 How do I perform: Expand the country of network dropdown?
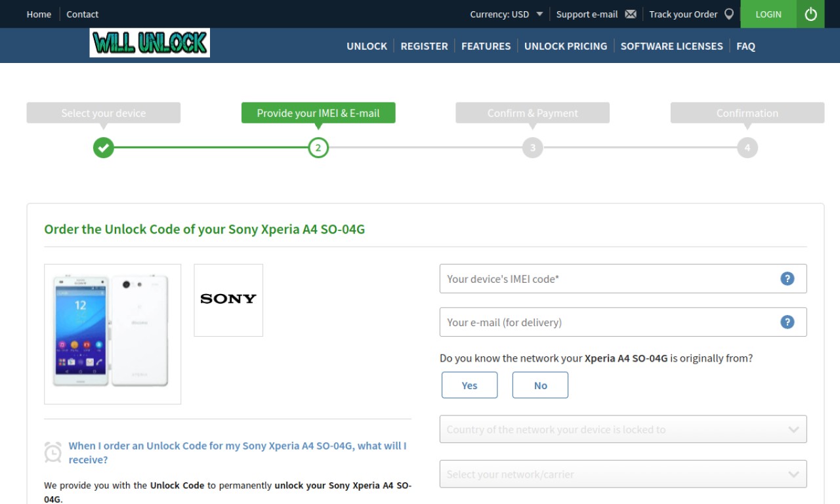(623, 429)
